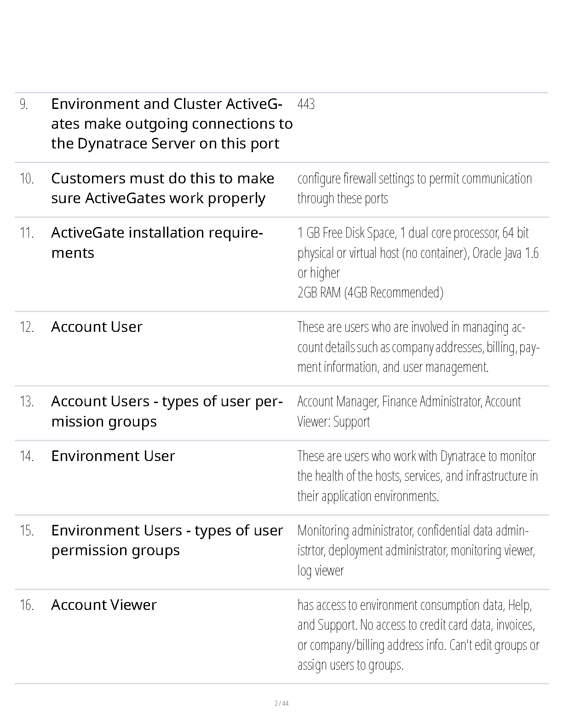Click "Customers must do this" term text
The height and width of the screenshot is (728, 563).
pos(163,188)
